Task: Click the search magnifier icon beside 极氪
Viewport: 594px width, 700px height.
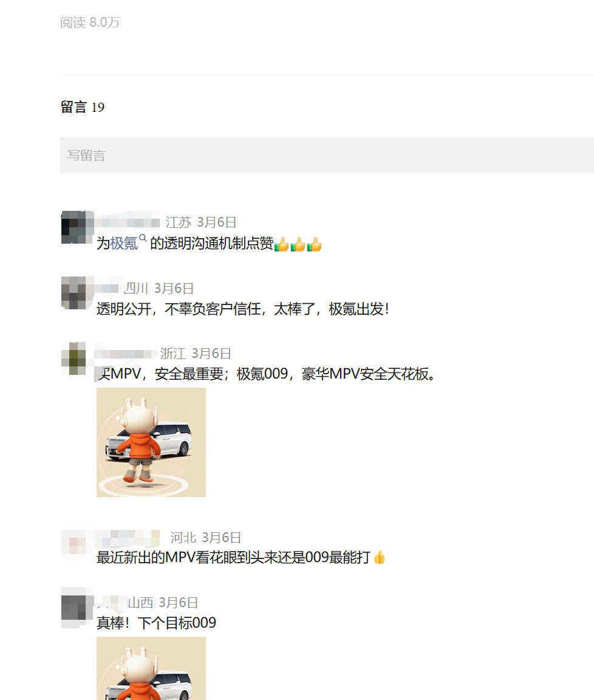Action: pos(143,238)
